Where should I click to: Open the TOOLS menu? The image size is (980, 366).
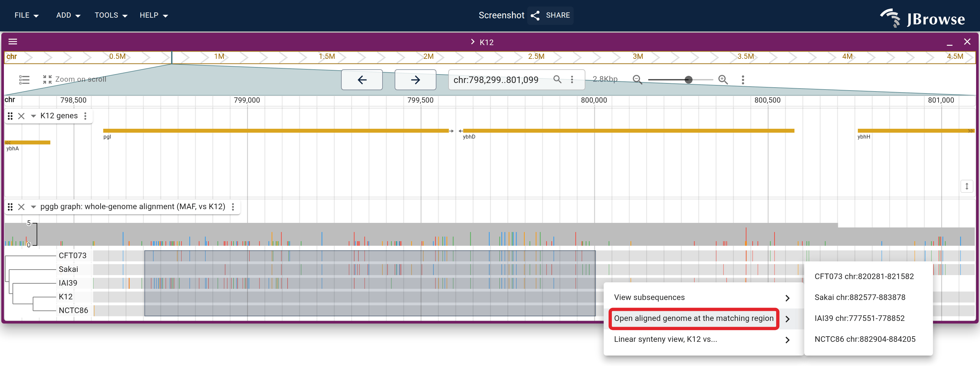click(x=111, y=15)
